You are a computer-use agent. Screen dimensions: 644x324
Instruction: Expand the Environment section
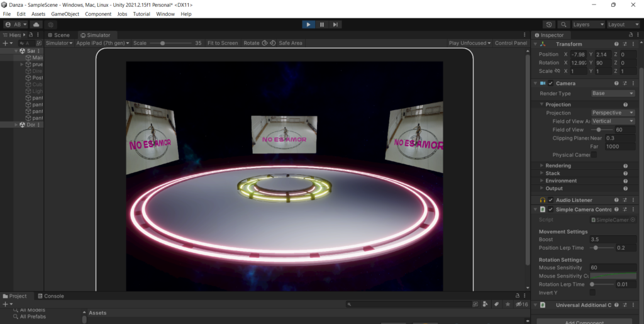[542, 181]
